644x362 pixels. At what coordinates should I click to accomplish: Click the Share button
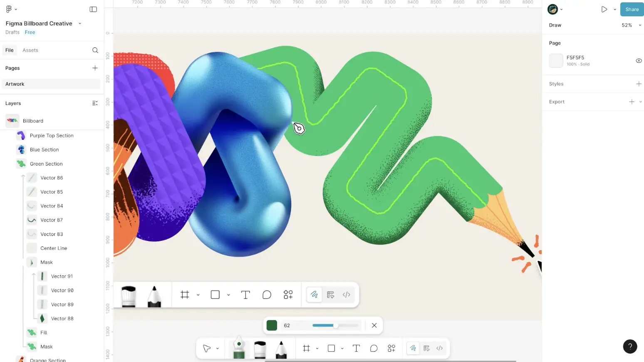coord(632,9)
